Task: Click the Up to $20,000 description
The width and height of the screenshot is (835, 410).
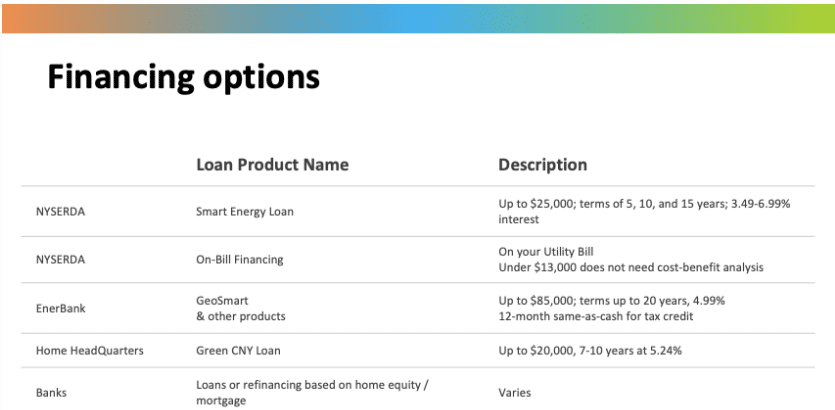Action: pos(590,350)
